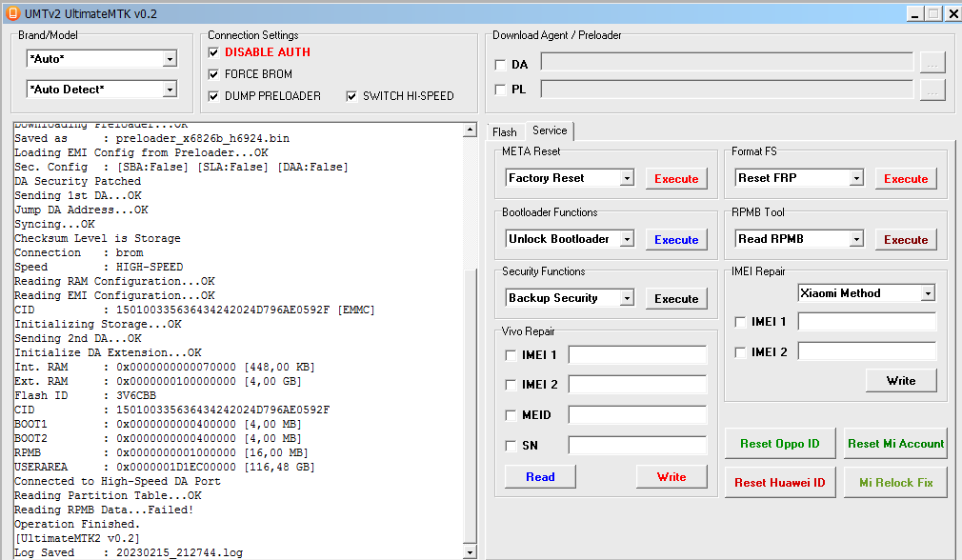Click the PL file browse button

coord(932,90)
